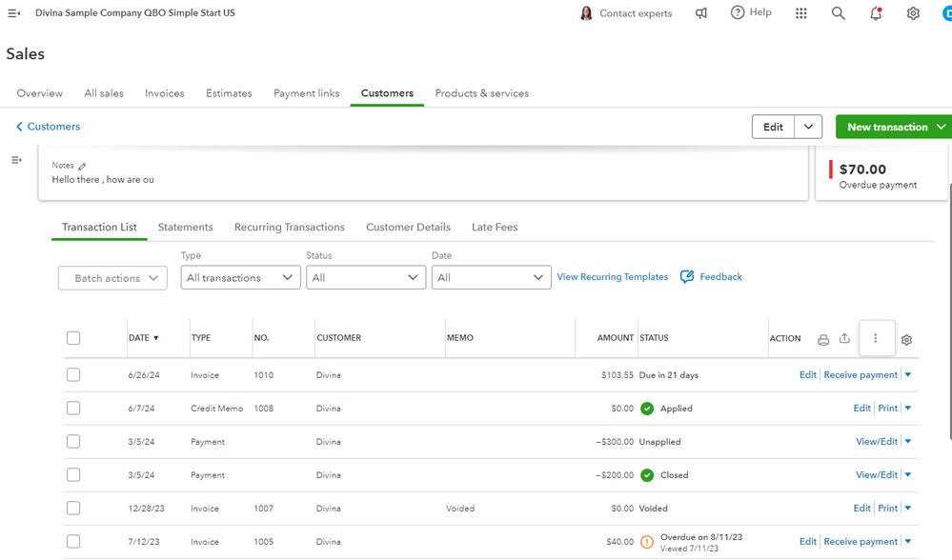Tick the Credit Memo 1008 checkbox
Screen dimensions: 952x560
73,409
